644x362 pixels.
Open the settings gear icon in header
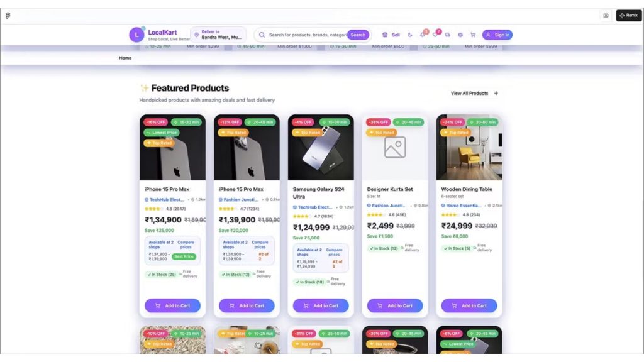[460, 35]
